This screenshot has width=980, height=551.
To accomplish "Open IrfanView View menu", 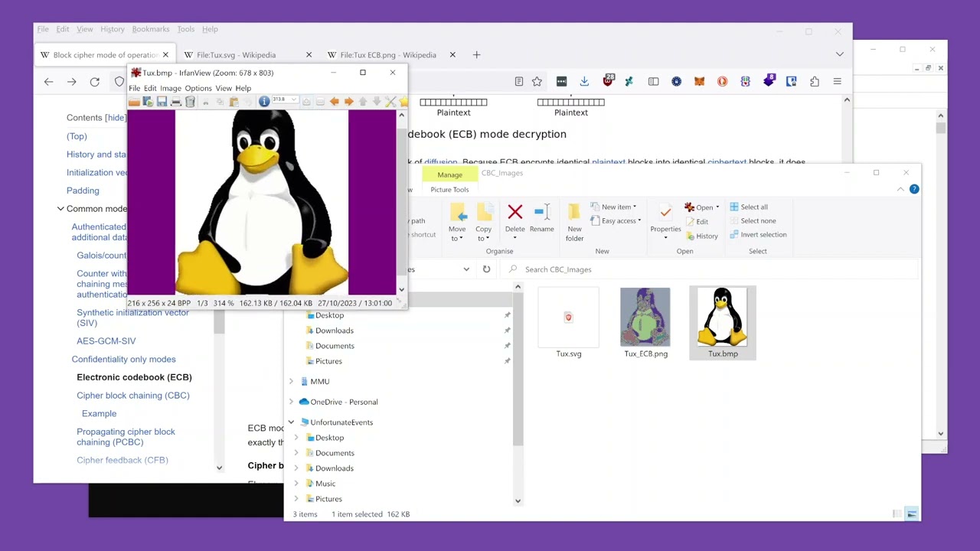I will pos(224,88).
